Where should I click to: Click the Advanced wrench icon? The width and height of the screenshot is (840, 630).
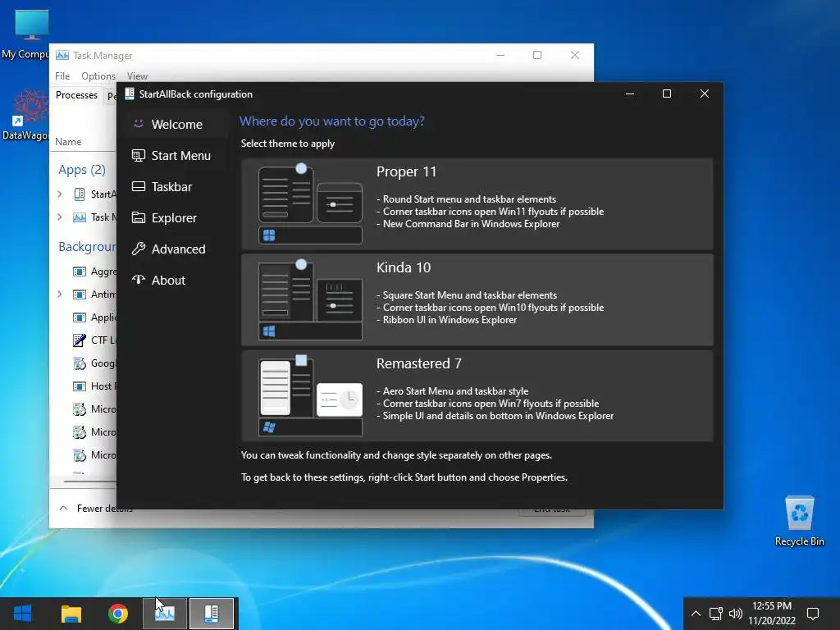tap(138, 249)
